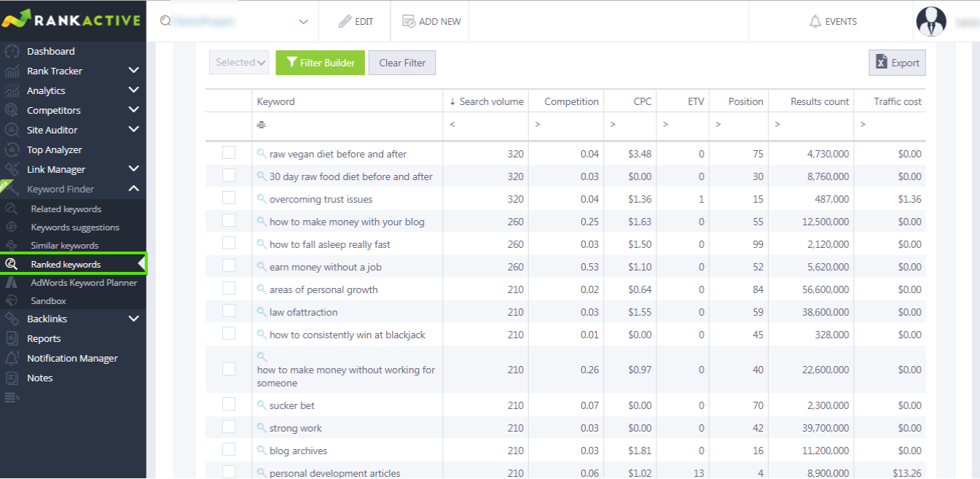Click the collapse sidebar icon below Notes
The width and height of the screenshot is (980, 479).
(12, 397)
